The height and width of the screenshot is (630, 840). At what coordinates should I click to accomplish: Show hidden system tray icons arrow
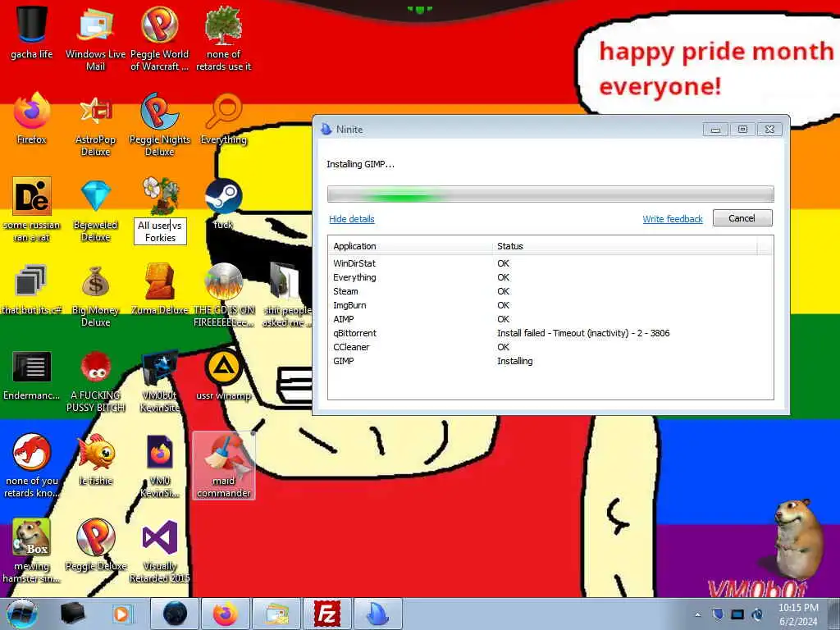point(697,615)
